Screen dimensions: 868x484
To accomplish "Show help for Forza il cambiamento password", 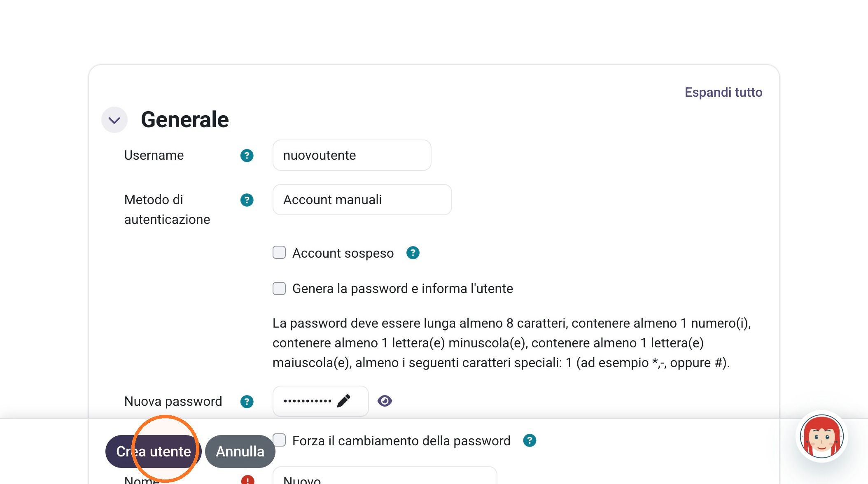I will [530, 441].
